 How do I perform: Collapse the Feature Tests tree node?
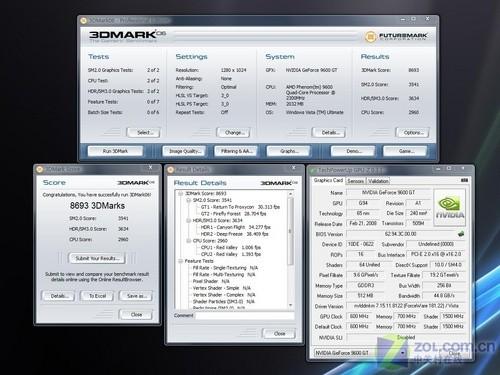pyautogui.click(x=180, y=261)
